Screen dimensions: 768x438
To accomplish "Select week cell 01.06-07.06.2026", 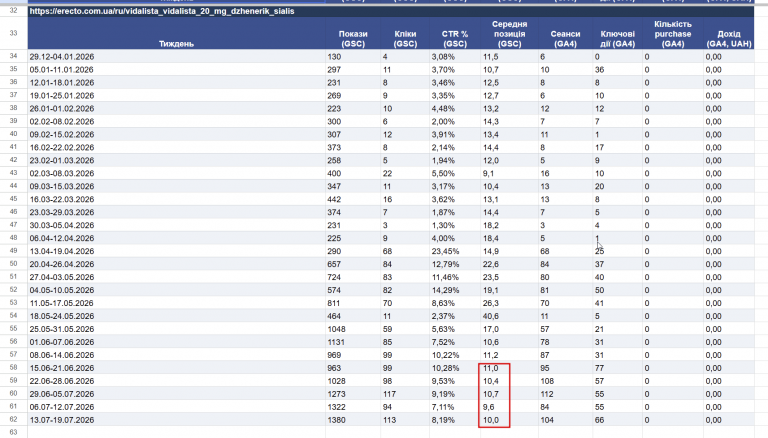I will click(176, 342).
